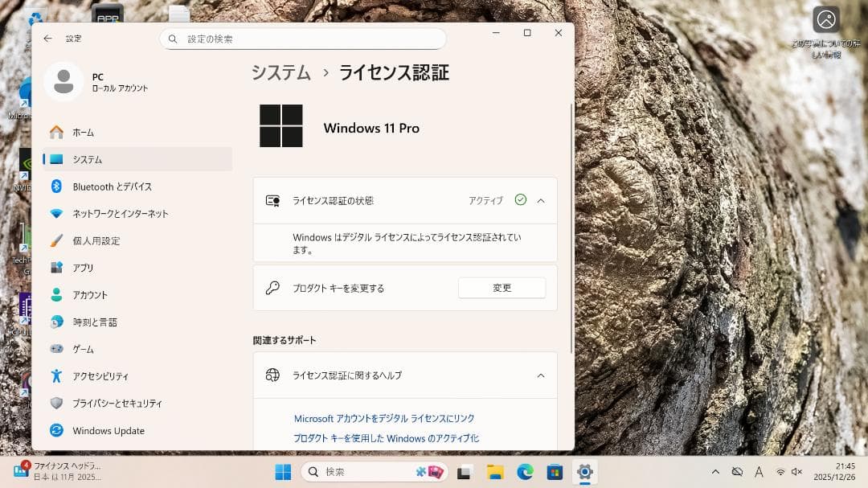Open アカウント settings
The height and width of the screenshot is (488, 868).
[89, 295]
